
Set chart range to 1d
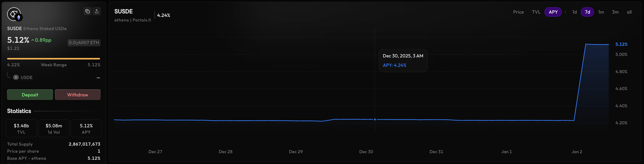click(x=574, y=12)
